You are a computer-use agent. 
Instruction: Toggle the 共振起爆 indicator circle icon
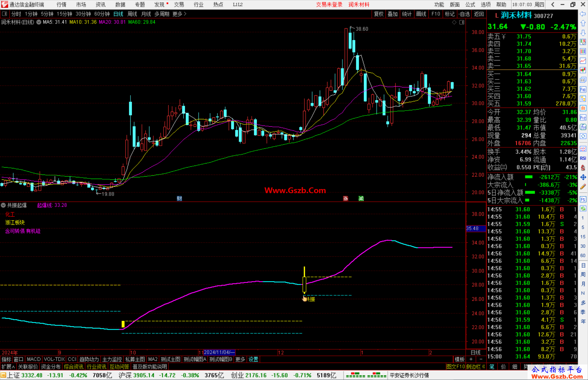coord(4,205)
